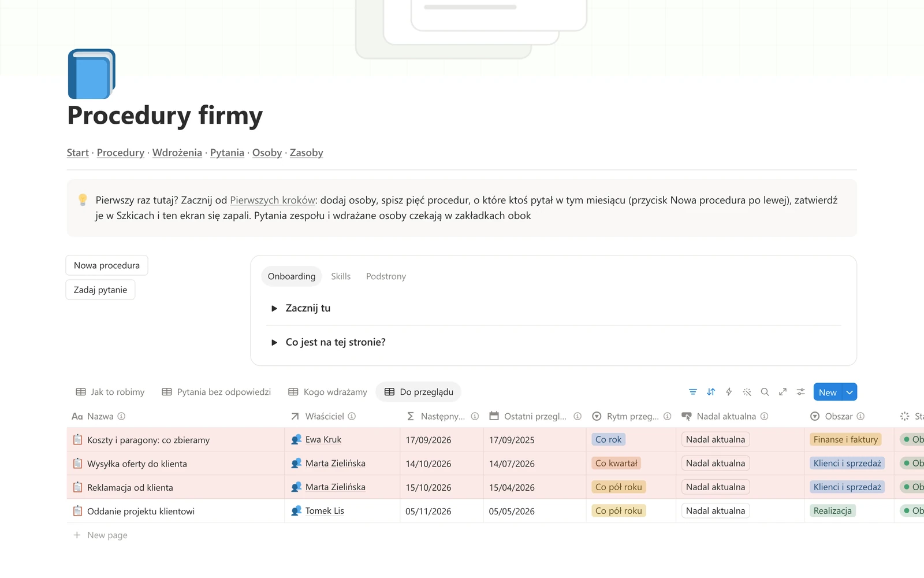Click the blue book page icon

coord(92,74)
